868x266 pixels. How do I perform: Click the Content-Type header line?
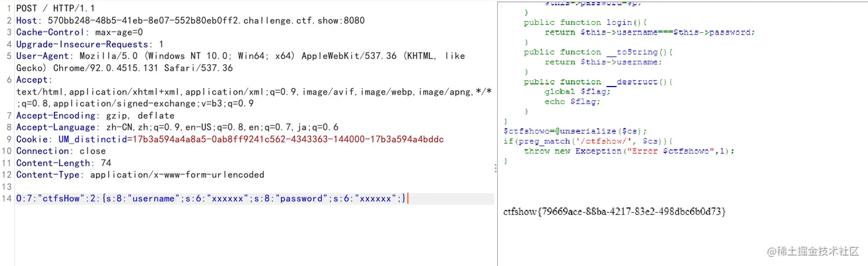point(140,175)
